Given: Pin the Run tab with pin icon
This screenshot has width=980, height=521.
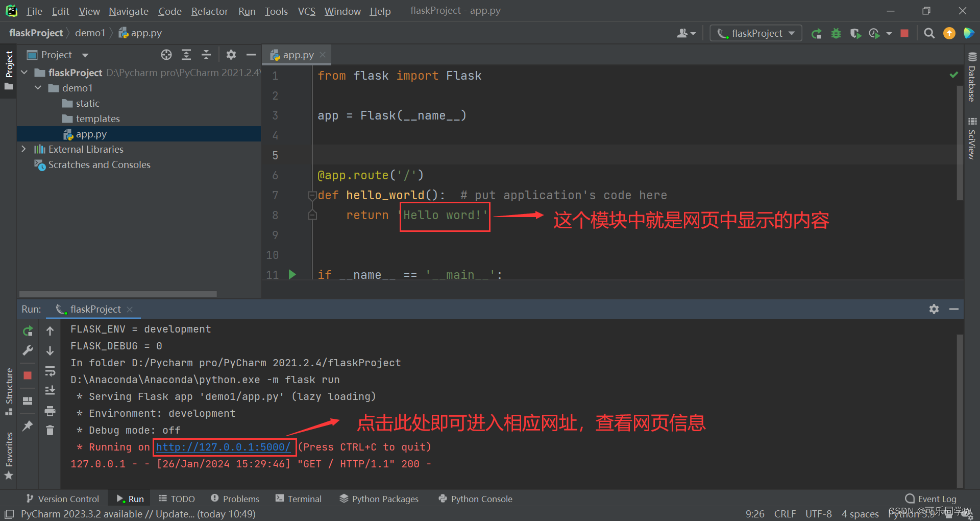Looking at the screenshot, I should point(28,425).
